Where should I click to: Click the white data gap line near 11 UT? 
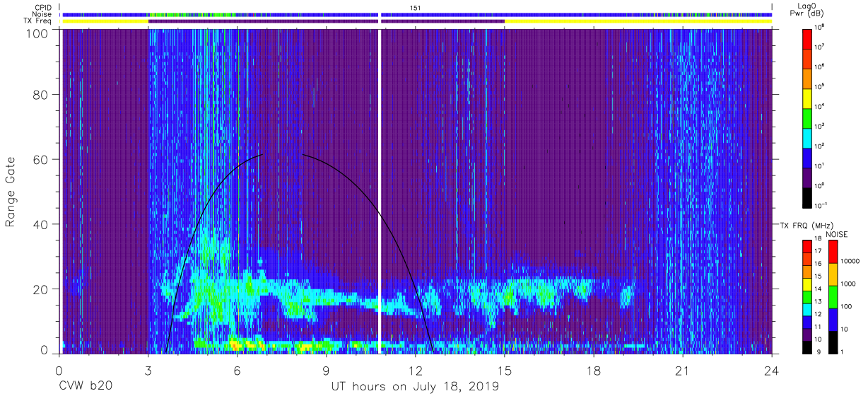pos(380,191)
